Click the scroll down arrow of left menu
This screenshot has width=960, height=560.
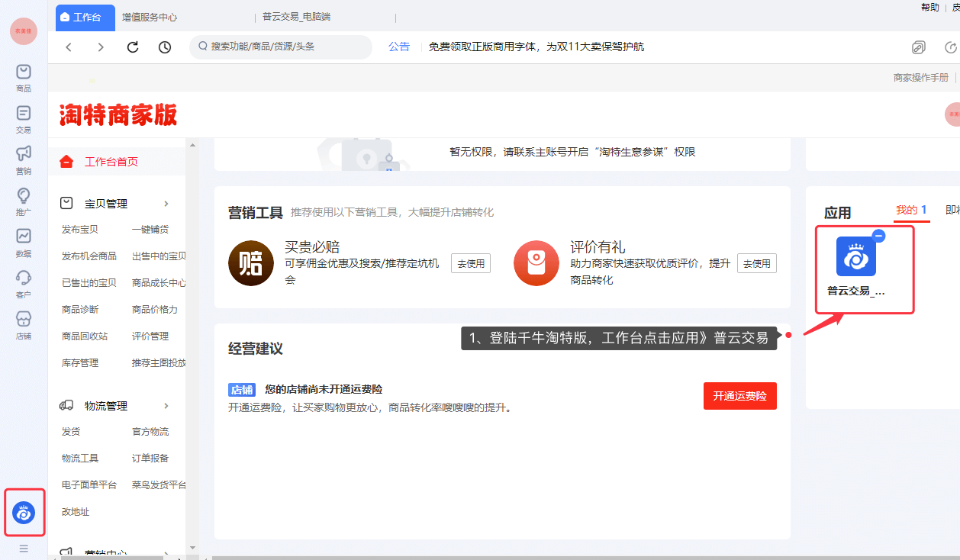tap(192, 547)
